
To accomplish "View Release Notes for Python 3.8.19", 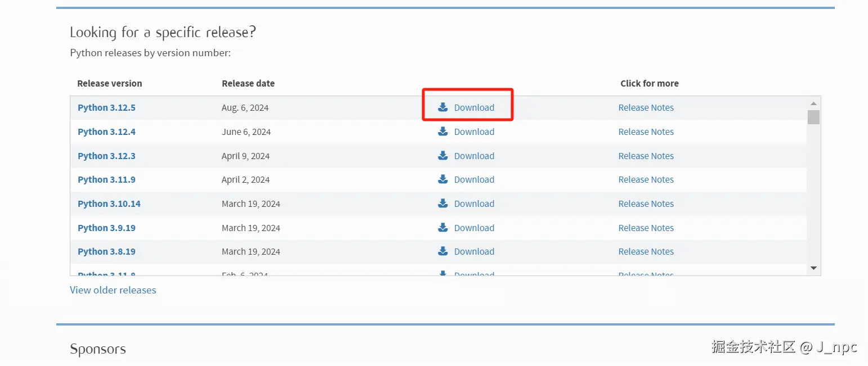I will [x=646, y=251].
